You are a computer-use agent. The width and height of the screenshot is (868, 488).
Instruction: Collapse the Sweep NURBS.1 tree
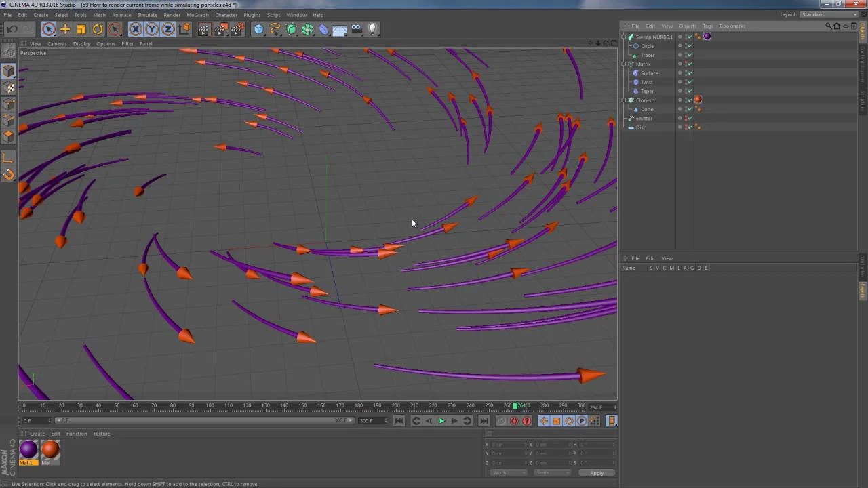[x=624, y=37]
